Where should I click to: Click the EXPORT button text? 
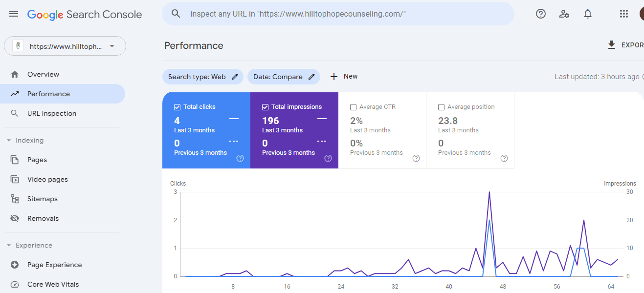tap(632, 45)
